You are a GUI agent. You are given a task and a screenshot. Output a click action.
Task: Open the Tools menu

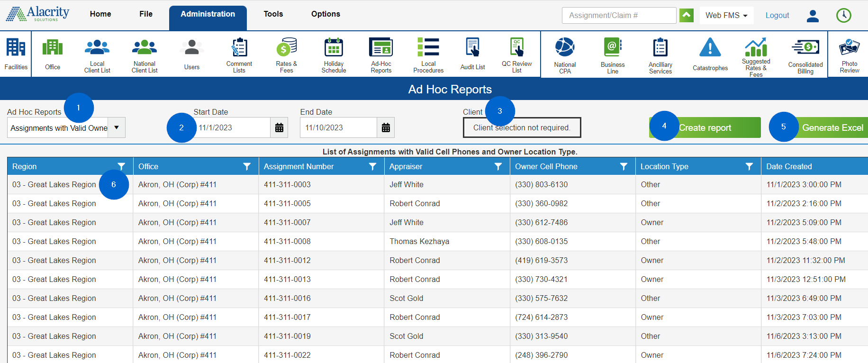[273, 14]
